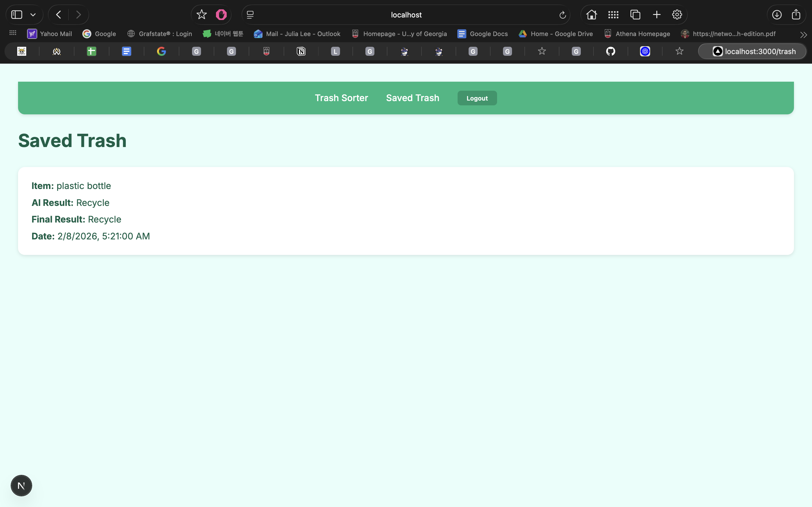Click the Next.js dev tools indicator
The height and width of the screenshot is (507, 812).
21,485
